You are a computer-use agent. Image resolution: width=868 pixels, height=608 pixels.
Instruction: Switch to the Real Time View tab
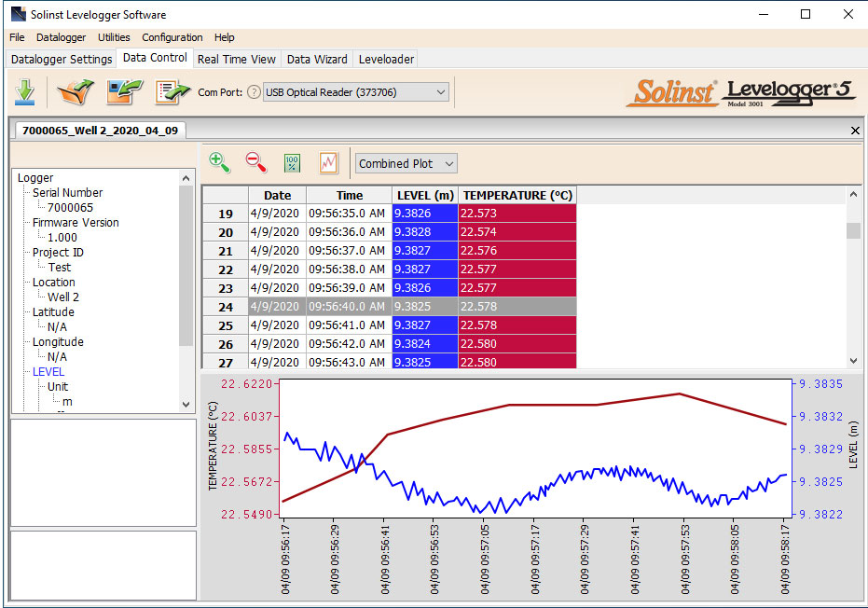tap(236, 59)
